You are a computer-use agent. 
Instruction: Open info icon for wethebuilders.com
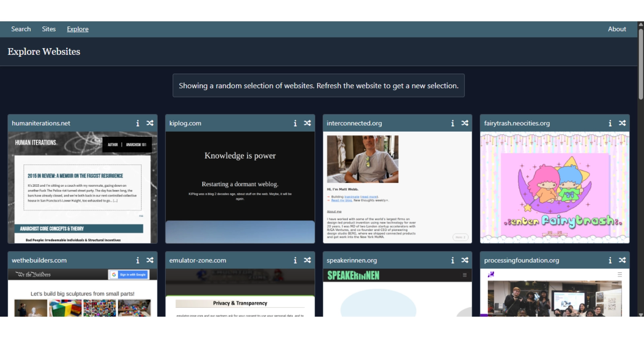tap(138, 260)
